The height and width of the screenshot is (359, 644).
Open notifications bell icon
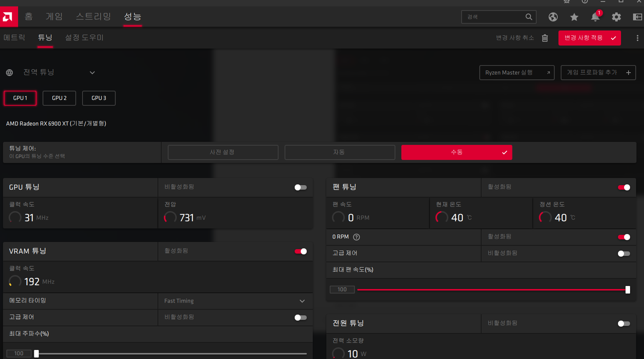click(x=595, y=17)
